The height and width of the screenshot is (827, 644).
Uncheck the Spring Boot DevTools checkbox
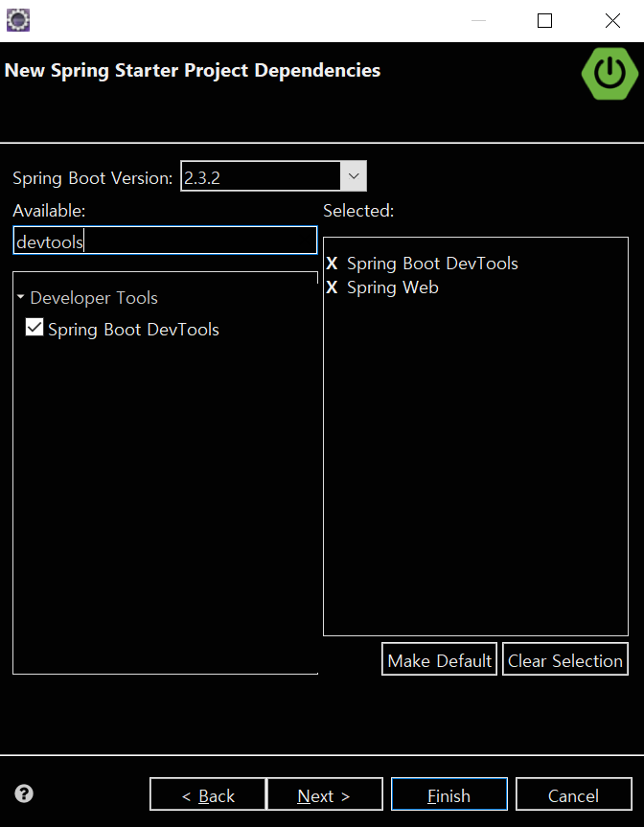34,328
